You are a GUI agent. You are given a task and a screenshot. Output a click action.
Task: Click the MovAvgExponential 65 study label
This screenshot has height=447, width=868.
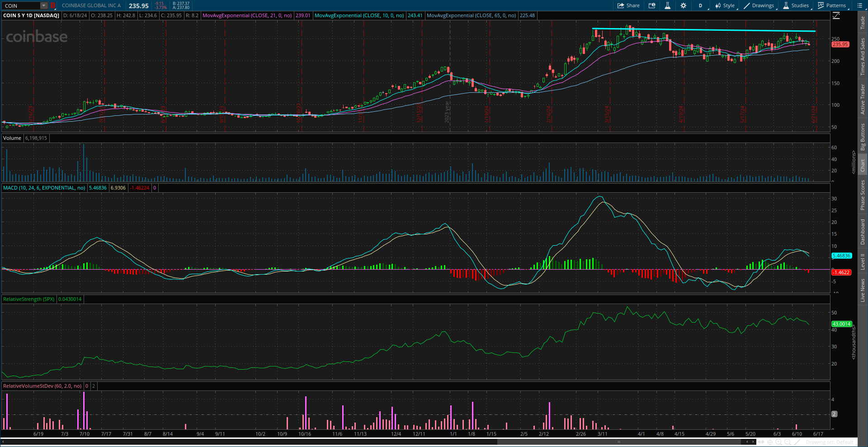pos(471,15)
